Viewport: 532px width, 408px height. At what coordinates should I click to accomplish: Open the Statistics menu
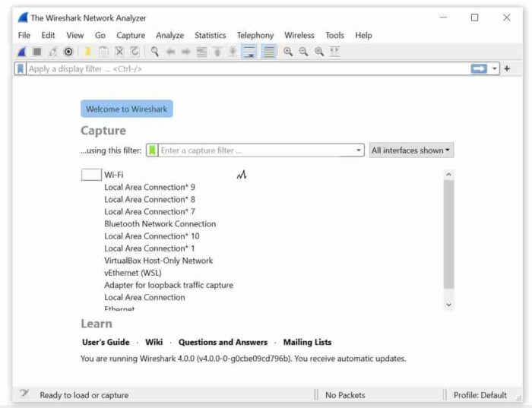point(211,35)
